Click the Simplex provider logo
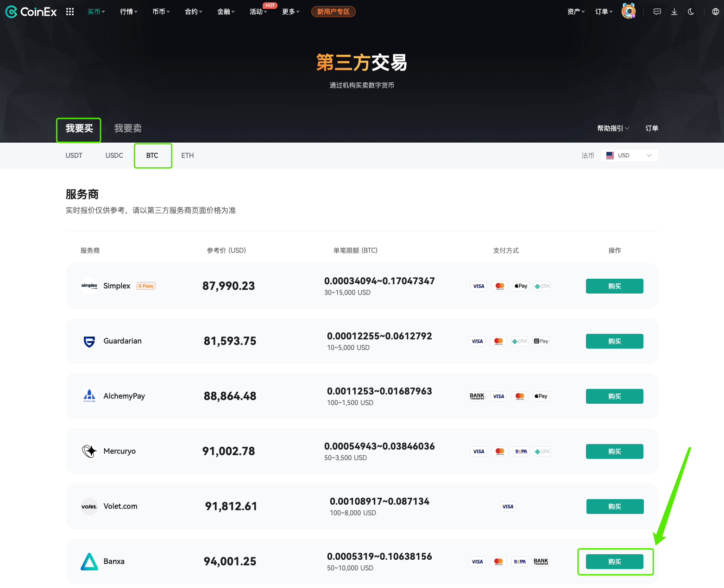The height and width of the screenshot is (588, 724). click(89, 286)
